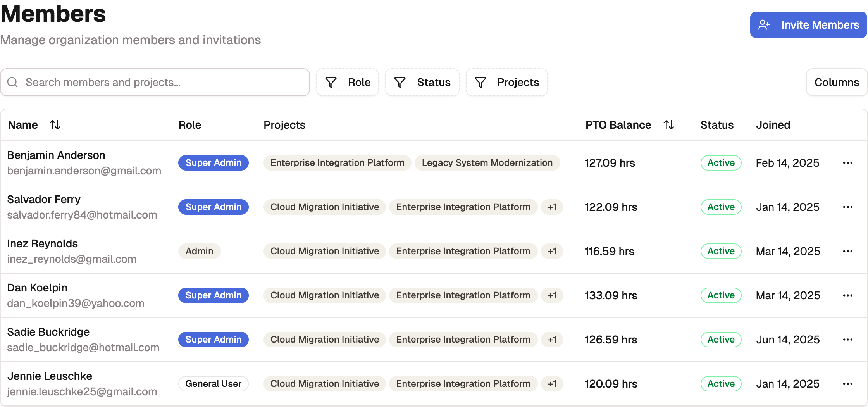The image size is (868, 407).
Task: Click Active status badge for Jennie Leuschke
Action: coord(721,384)
